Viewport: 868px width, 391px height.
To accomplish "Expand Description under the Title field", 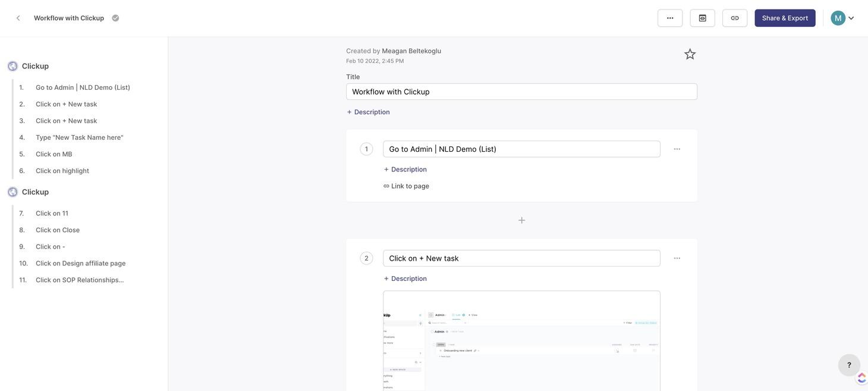I will click(x=369, y=112).
